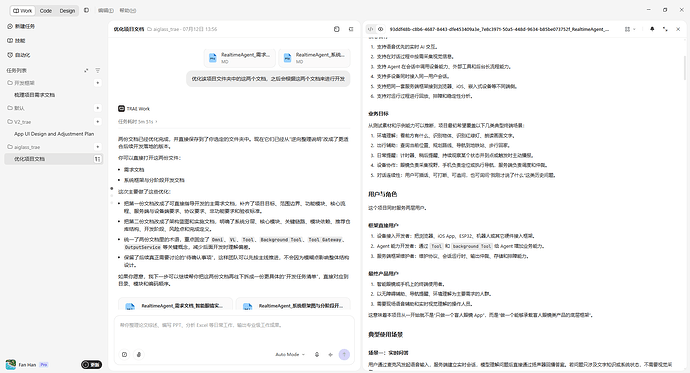690x373 pixels.
Task: Click the RealtimeAgent file name in preview header
Action: click(499, 29)
